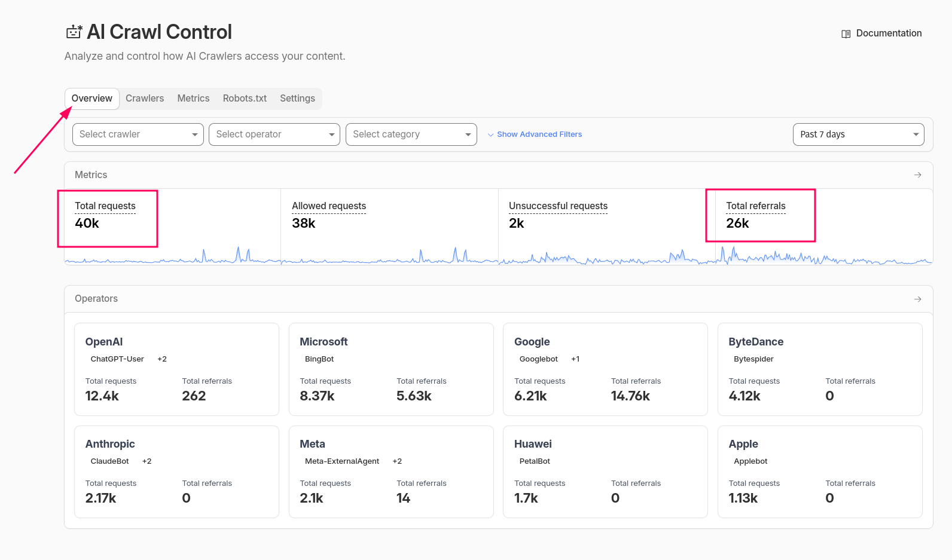Open Metrics section via arrow icon

click(x=917, y=175)
